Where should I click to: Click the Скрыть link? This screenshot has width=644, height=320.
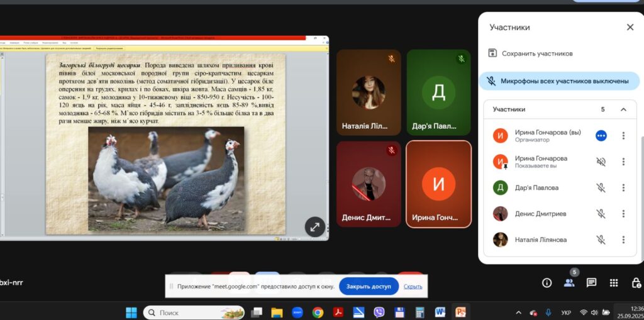click(x=413, y=286)
